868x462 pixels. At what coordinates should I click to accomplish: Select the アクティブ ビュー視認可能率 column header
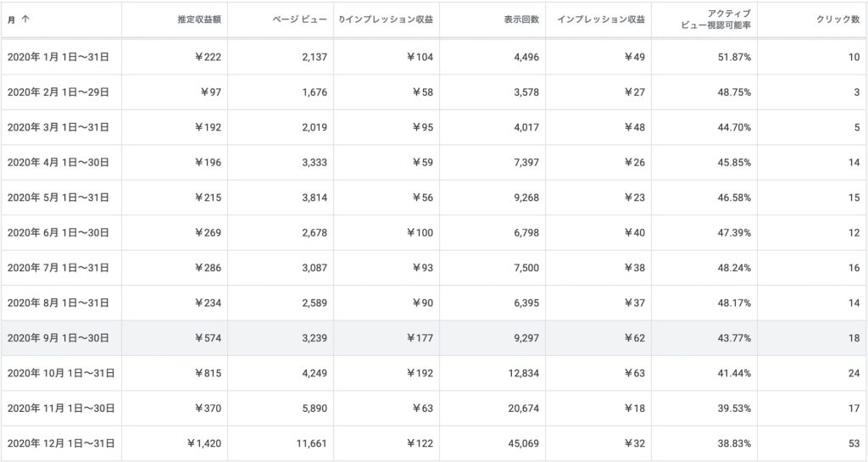coord(715,19)
